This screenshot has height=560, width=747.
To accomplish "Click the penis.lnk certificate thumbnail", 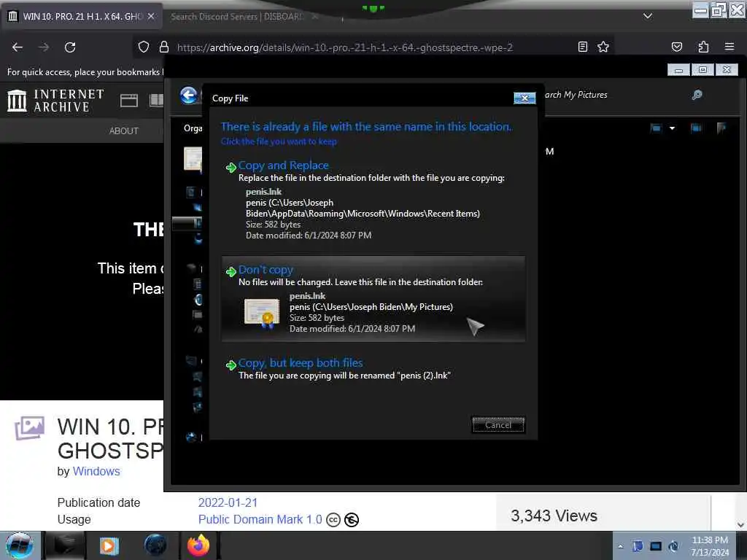I will [262, 313].
